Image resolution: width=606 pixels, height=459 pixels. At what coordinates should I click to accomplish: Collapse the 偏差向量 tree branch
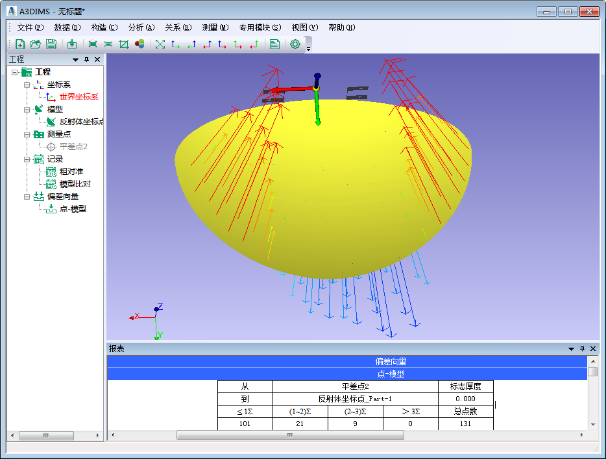(27, 197)
